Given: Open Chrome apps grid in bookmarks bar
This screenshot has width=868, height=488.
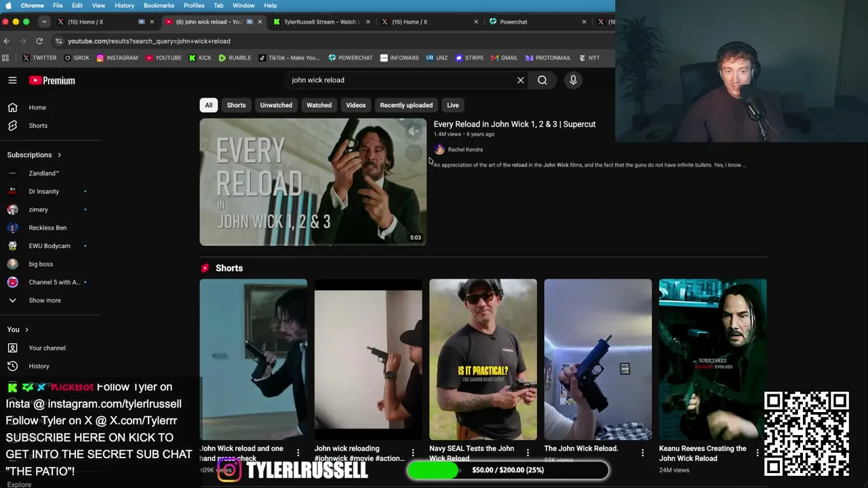Looking at the screenshot, I should [5, 58].
